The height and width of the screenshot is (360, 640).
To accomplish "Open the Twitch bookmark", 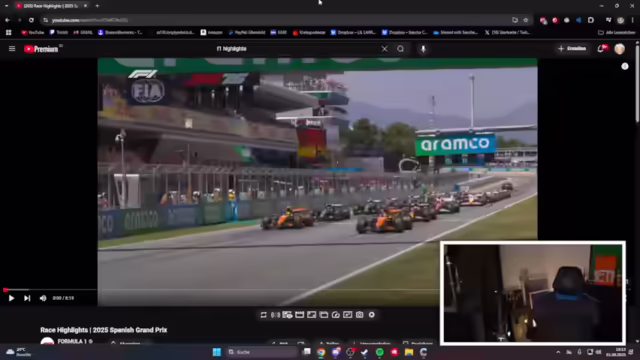I will tap(59, 32).
